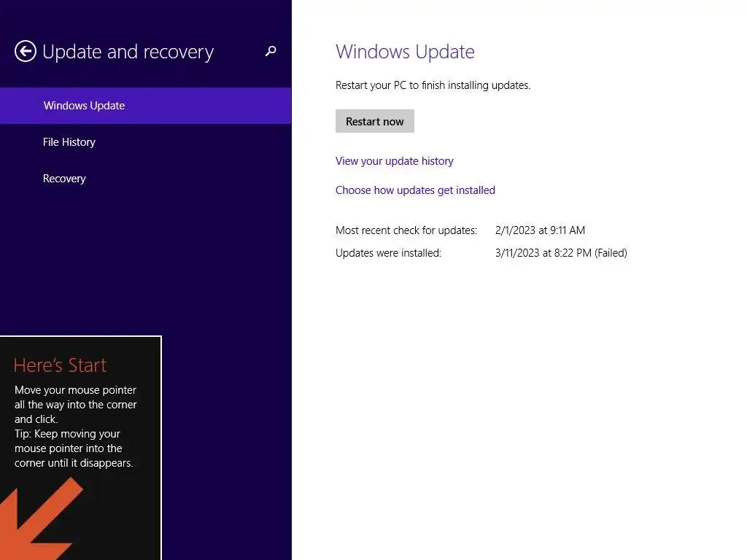
Task: View your update history link
Action: pyautogui.click(x=395, y=161)
